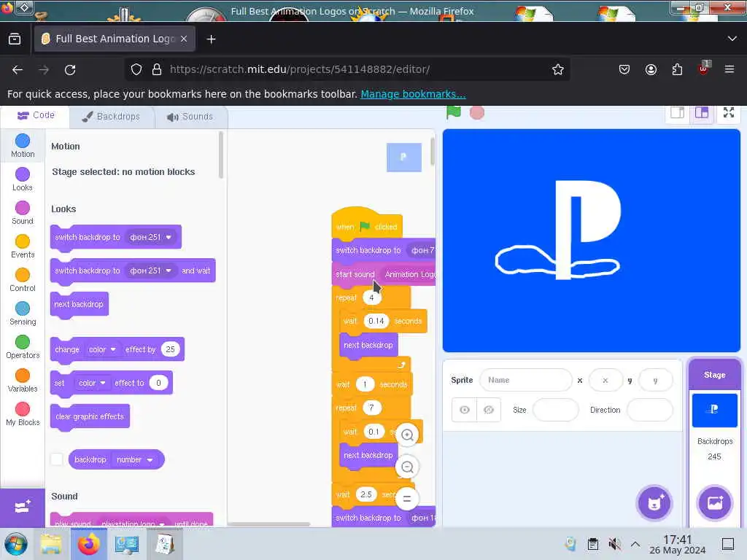The height and width of the screenshot is (560, 747).
Task: Switch to small stage layout
Action: pyautogui.click(x=678, y=113)
